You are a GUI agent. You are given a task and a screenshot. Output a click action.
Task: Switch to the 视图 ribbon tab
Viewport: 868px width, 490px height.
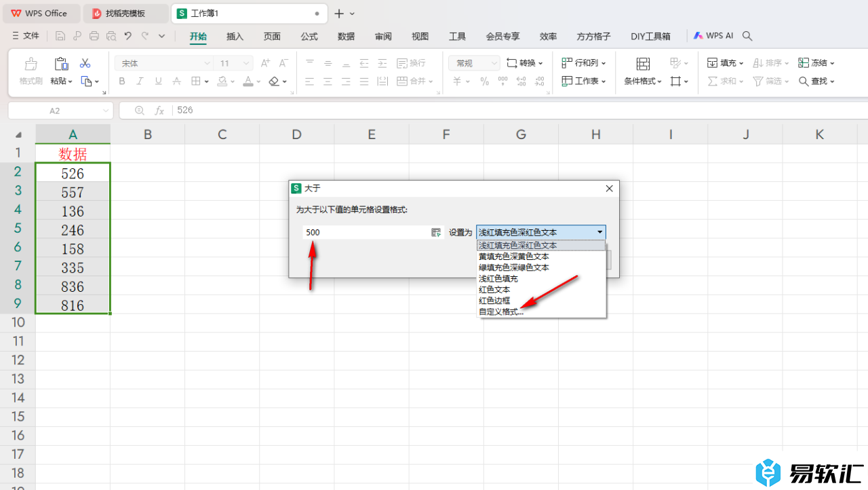pyautogui.click(x=420, y=37)
